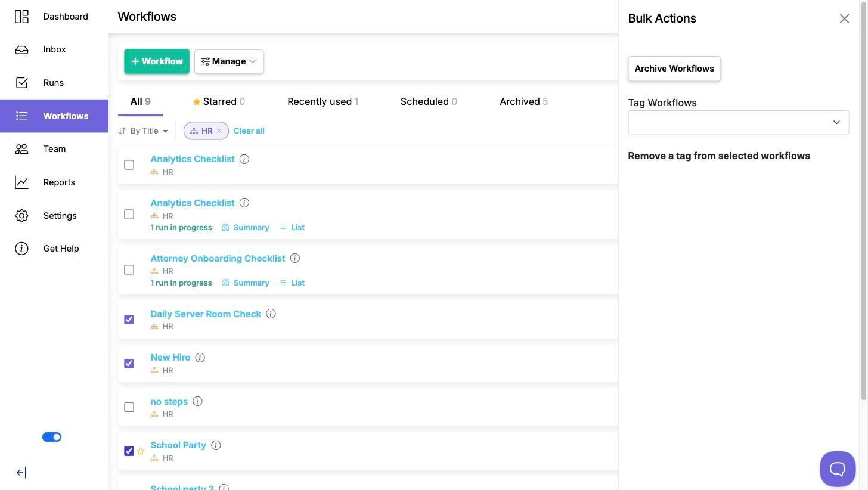Viewport: 868px width, 490px height.
Task: Uncheck the School Party checkbox
Action: point(129,451)
